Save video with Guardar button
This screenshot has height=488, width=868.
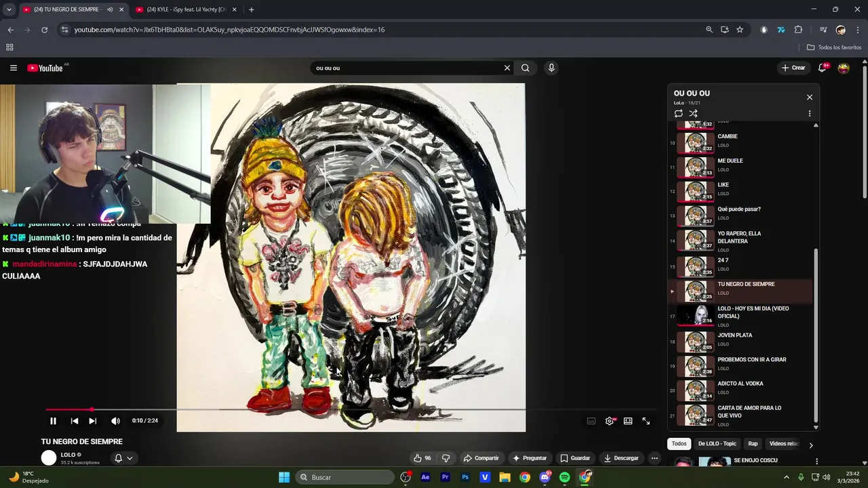(575, 458)
